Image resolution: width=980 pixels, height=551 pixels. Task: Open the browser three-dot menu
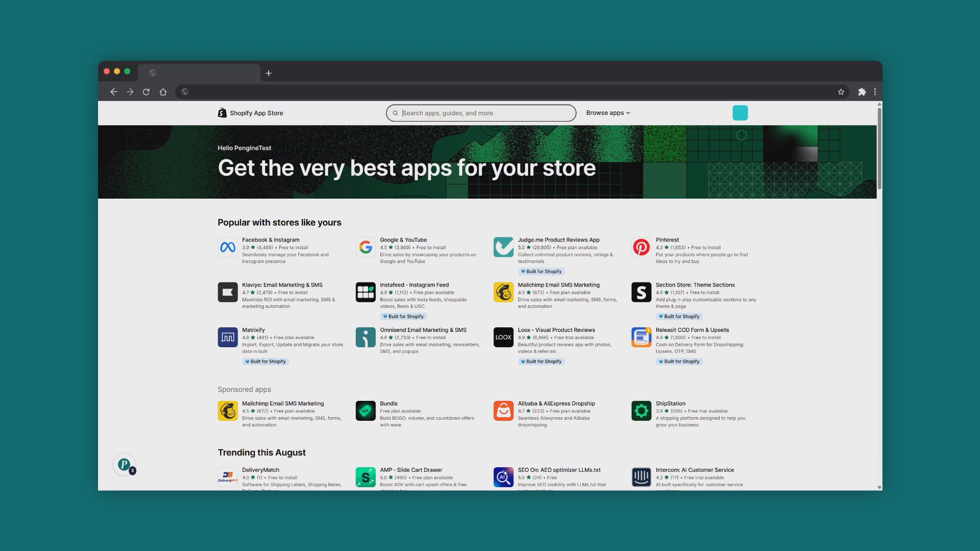click(x=875, y=92)
